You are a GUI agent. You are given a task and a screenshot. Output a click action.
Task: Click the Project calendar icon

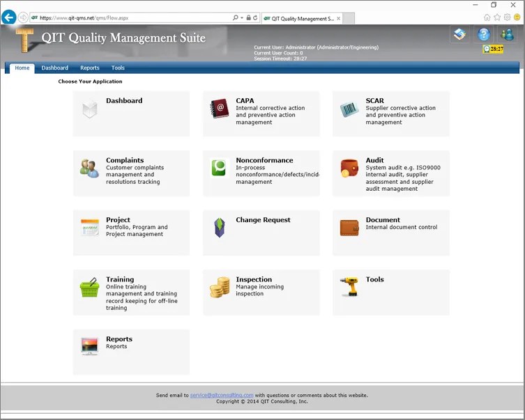point(90,228)
